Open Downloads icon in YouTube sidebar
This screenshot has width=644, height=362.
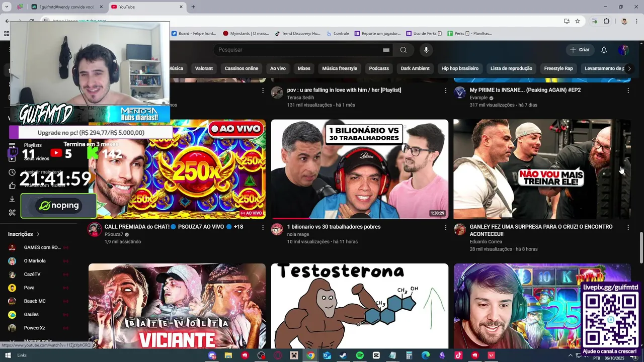click(x=12, y=199)
